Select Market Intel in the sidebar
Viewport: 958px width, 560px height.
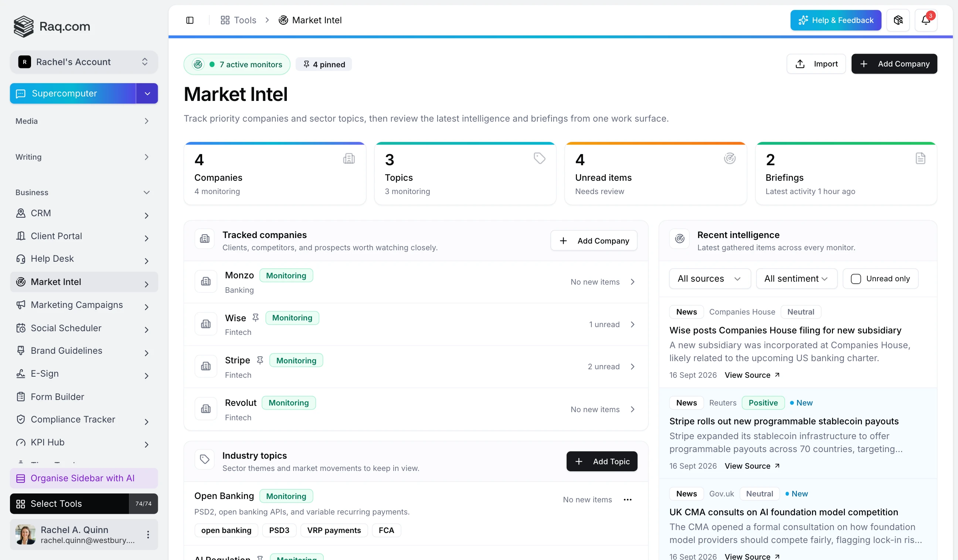[x=84, y=282]
